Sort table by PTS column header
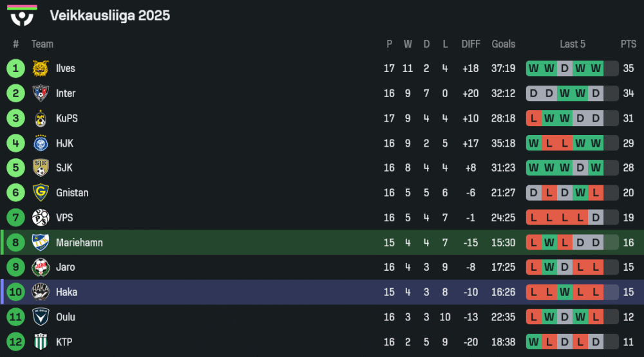Viewport: 644px width, 357px height. point(628,44)
